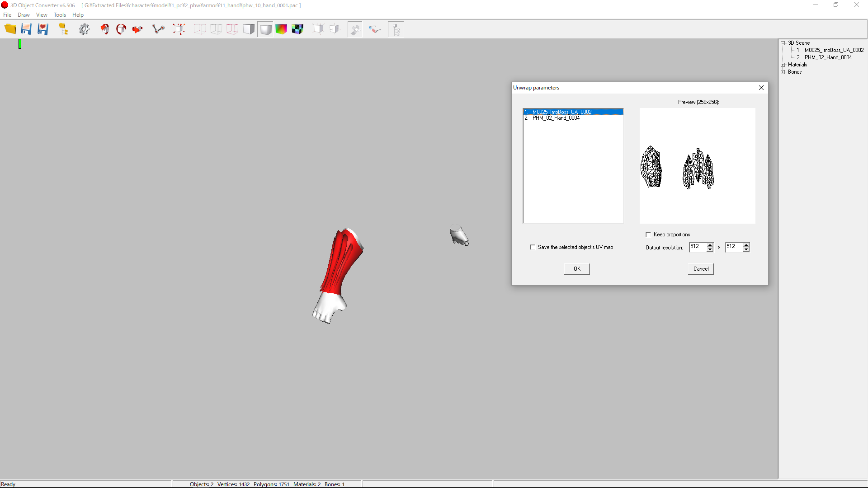Click the explode object cube icon
868x488 pixels.
tap(179, 29)
